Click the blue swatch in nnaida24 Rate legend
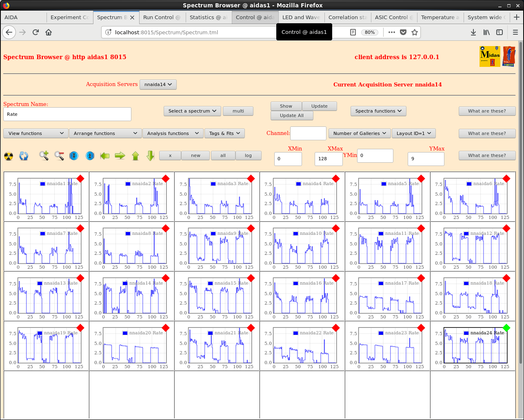The image size is (524, 420). (x=466, y=333)
